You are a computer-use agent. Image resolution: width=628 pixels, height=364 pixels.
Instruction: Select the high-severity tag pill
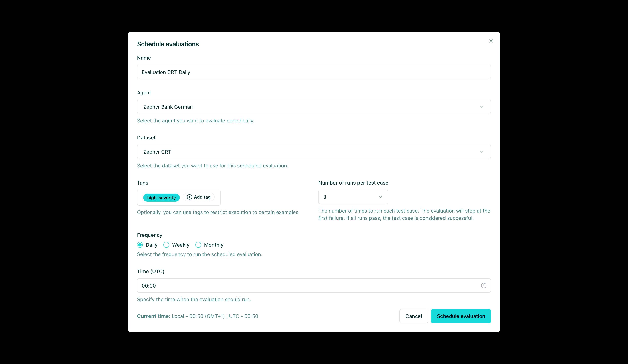coord(161,197)
